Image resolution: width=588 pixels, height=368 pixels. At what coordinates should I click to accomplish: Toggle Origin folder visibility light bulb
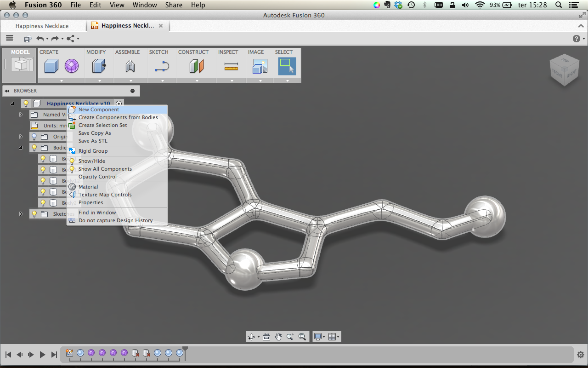[34, 137]
